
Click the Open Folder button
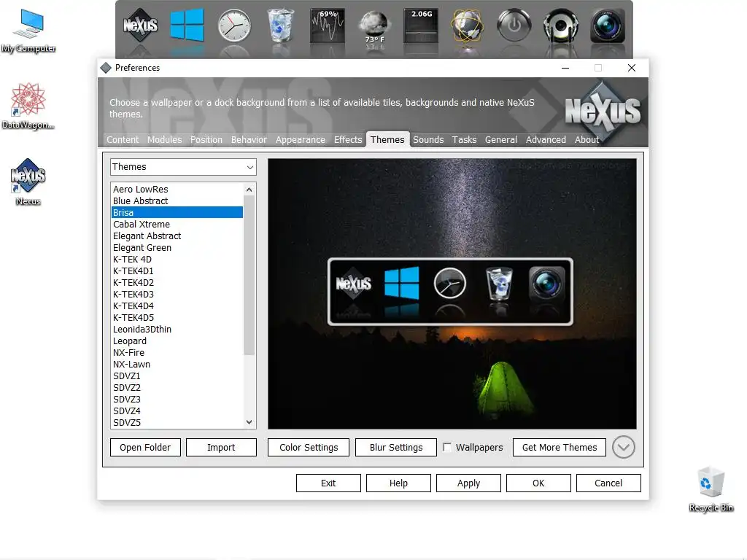click(x=145, y=447)
